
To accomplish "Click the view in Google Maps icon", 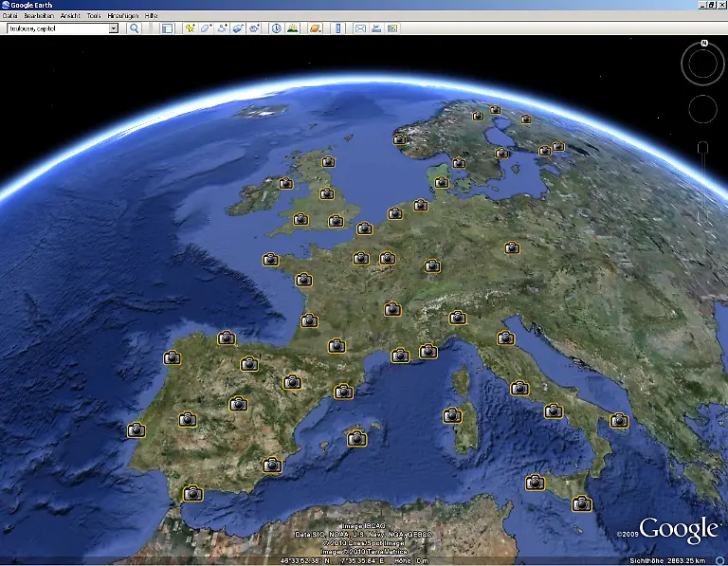I will (x=392, y=28).
